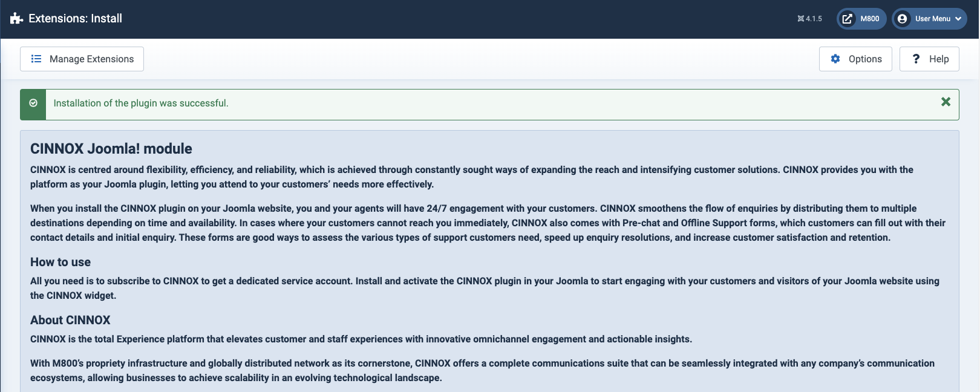Visit the M800 site link
The image size is (980, 392).
[x=869, y=19]
